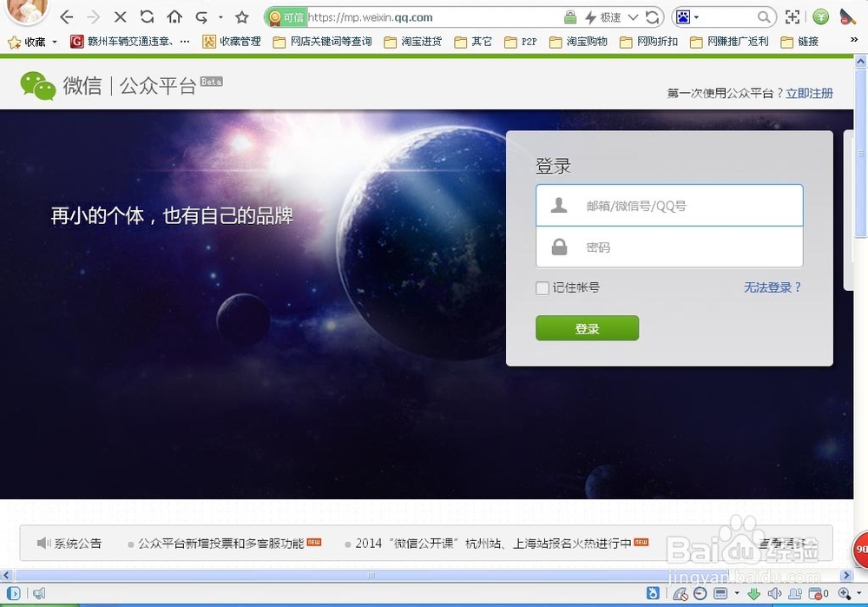Toggle the sidebar panel icon in status bar
Screen dimensions: 868x607
click(x=14, y=594)
